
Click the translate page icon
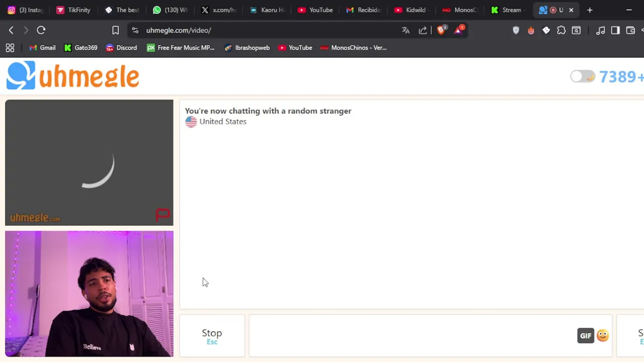point(406,30)
